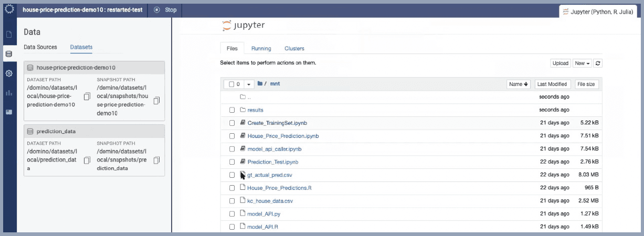Switch to the Data Sources tab
The width and height of the screenshot is (644, 236).
40,47
